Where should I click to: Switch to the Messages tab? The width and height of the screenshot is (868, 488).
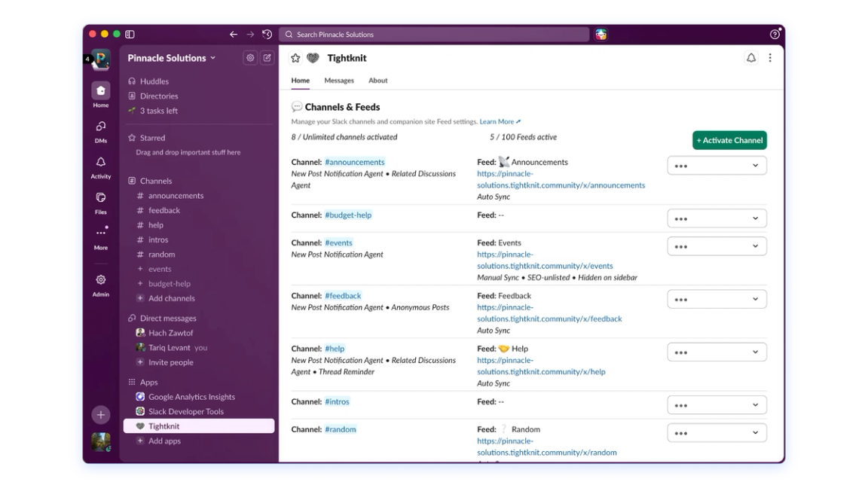tap(339, 81)
